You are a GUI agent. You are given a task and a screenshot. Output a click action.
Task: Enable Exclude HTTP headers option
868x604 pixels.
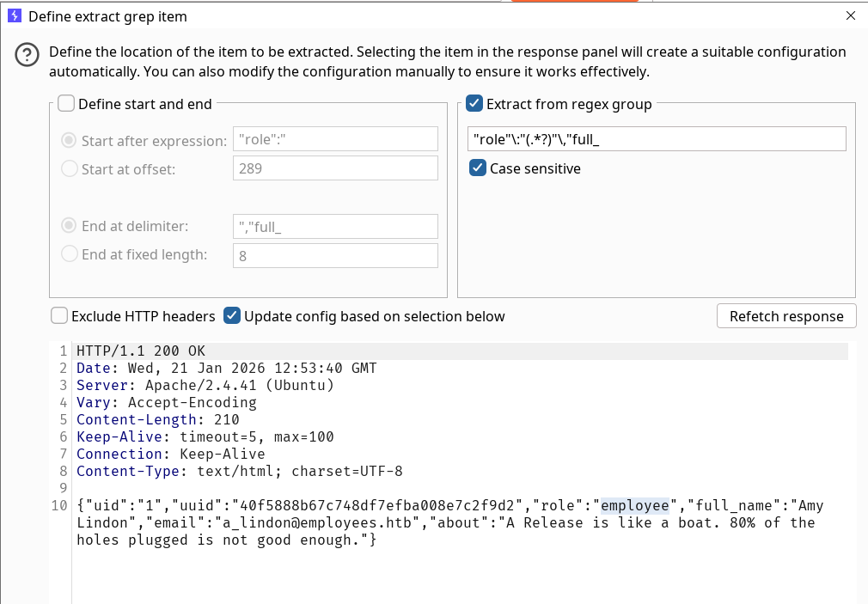(59, 316)
